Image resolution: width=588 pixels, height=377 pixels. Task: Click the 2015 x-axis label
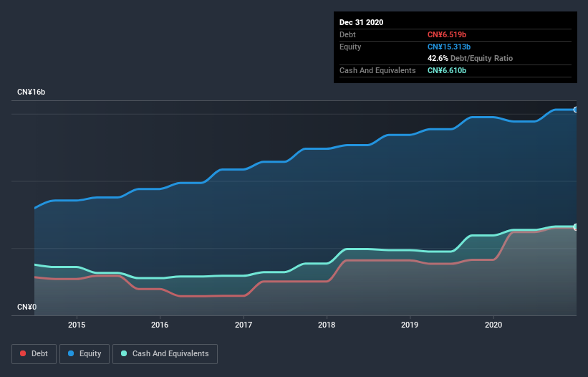(77, 325)
